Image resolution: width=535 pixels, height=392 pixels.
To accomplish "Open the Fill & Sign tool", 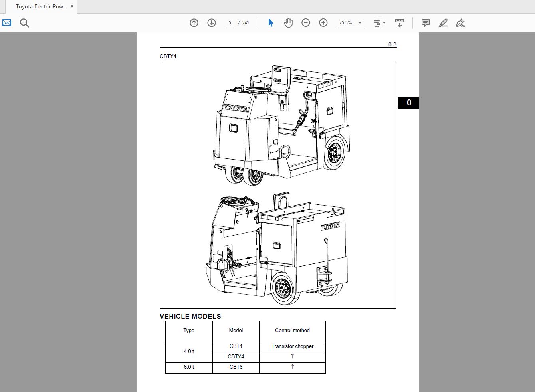I will pyautogui.click(x=460, y=23).
